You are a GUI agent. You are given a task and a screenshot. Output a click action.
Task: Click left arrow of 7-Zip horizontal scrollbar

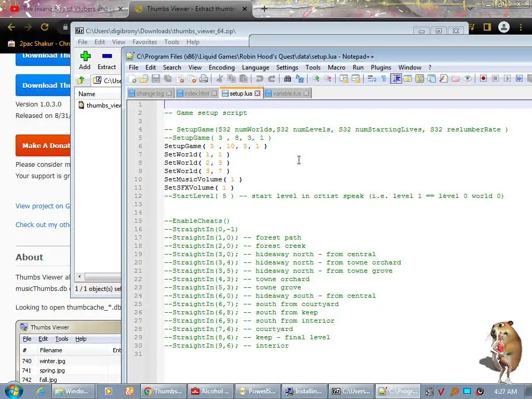[79, 277]
